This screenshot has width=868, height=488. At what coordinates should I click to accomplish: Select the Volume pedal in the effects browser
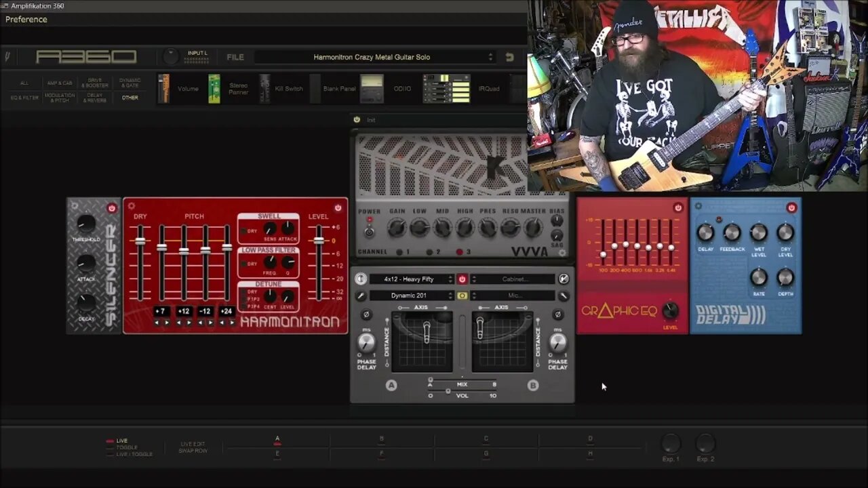click(x=179, y=89)
